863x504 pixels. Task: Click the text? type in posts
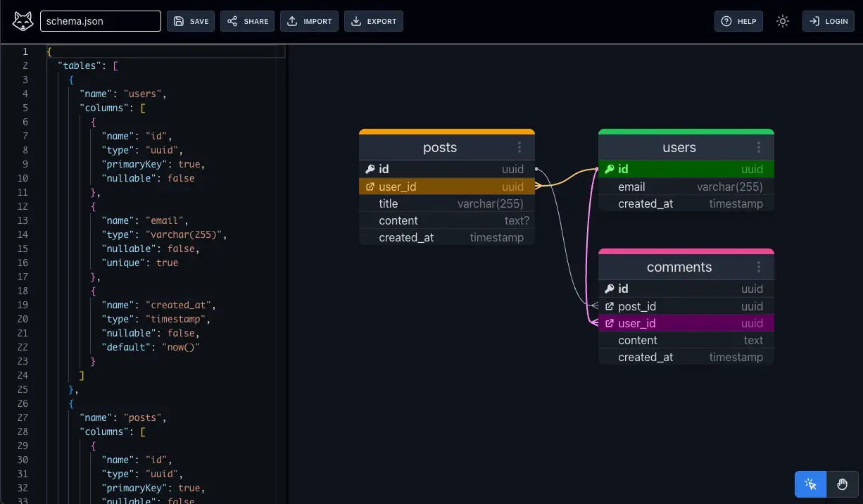click(x=517, y=220)
